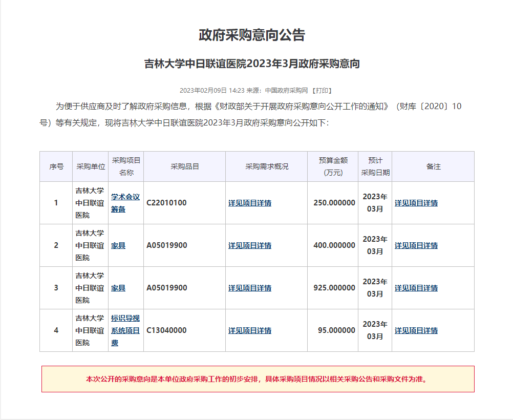The image size is (513, 420).
Task: Click the red notice text at the bottom
Action: pyautogui.click(x=258, y=379)
